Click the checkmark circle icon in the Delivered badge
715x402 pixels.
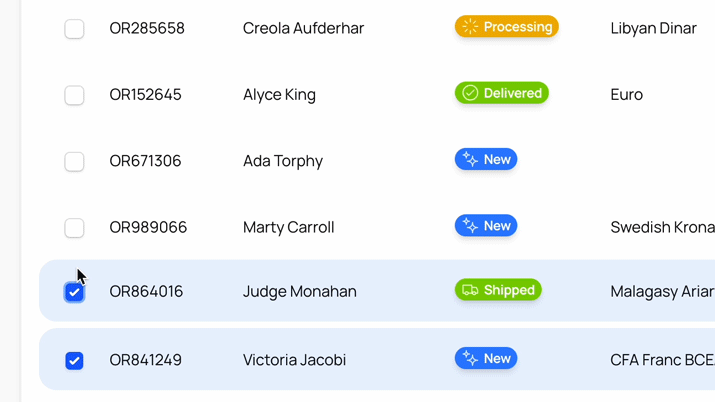point(470,93)
